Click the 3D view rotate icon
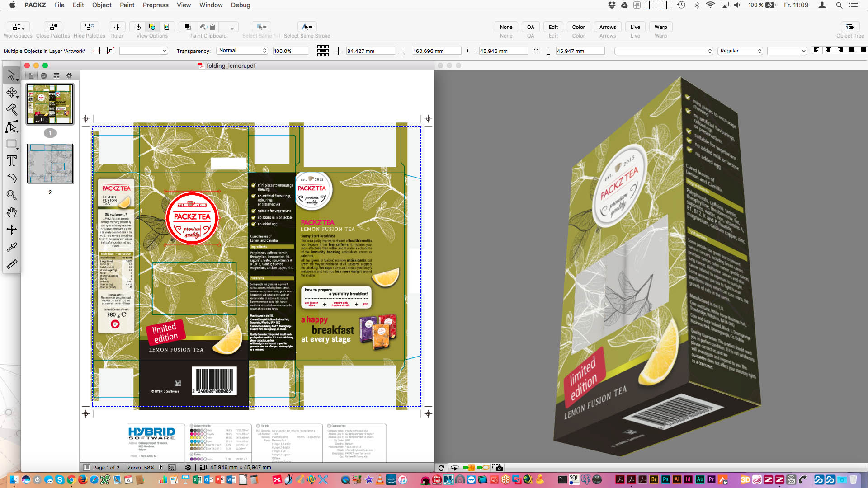The width and height of the screenshot is (868, 488). coord(455,468)
